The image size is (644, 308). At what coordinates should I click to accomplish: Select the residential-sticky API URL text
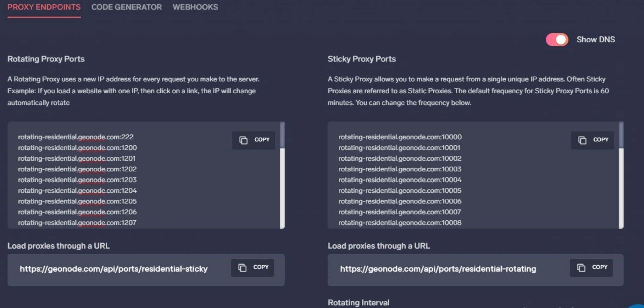pyautogui.click(x=114, y=269)
